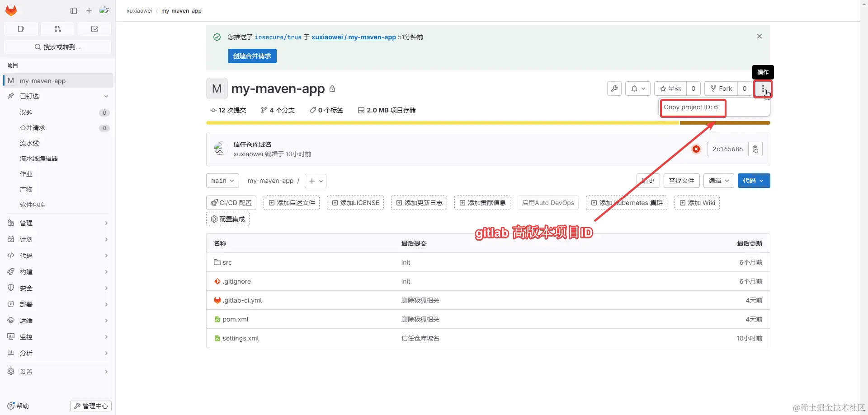Screen dimensions: 868x415
Task: Click the wrench admin icon button
Action: coord(614,89)
